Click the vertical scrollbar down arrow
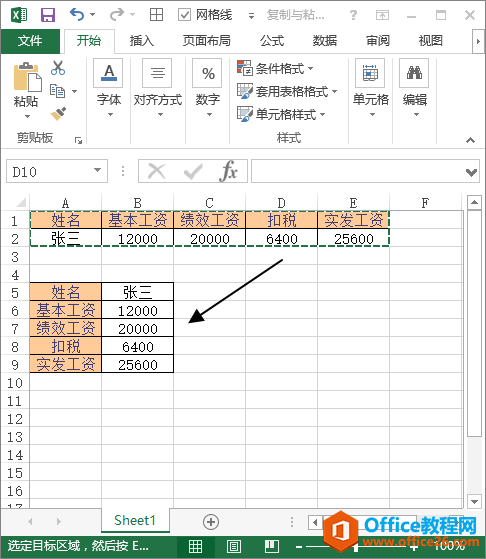 pos(474,501)
